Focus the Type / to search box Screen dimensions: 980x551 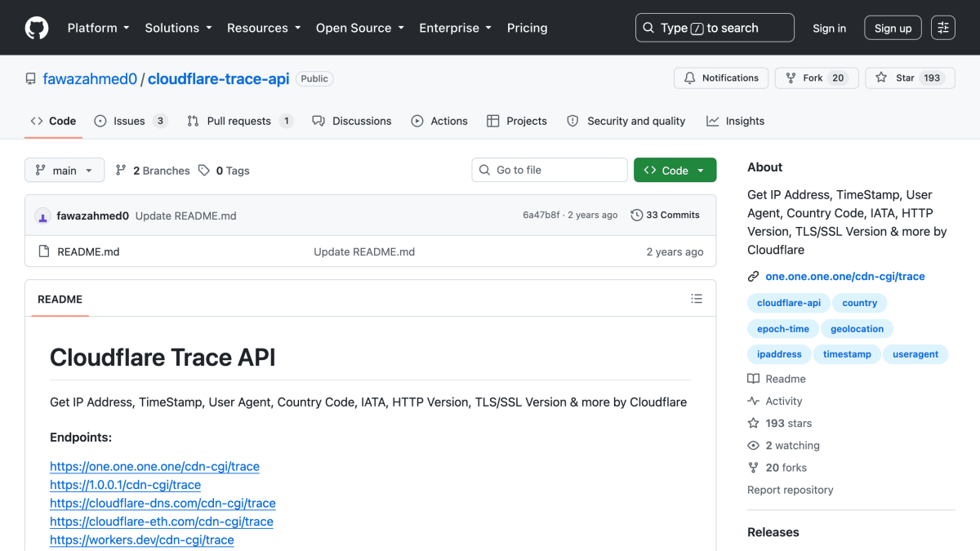[x=715, y=28]
